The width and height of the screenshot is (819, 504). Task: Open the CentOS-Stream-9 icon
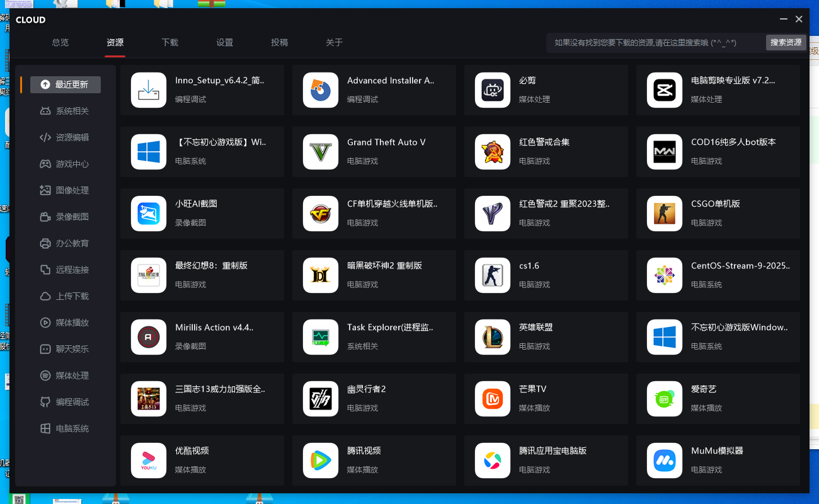click(665, 275)
